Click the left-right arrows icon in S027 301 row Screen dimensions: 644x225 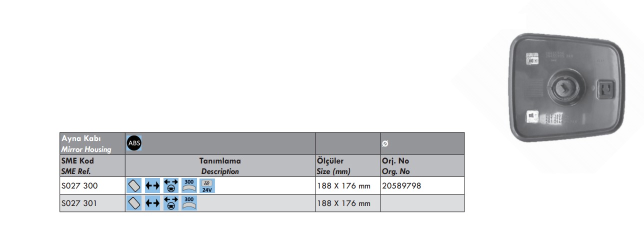(x=152, y=203)
